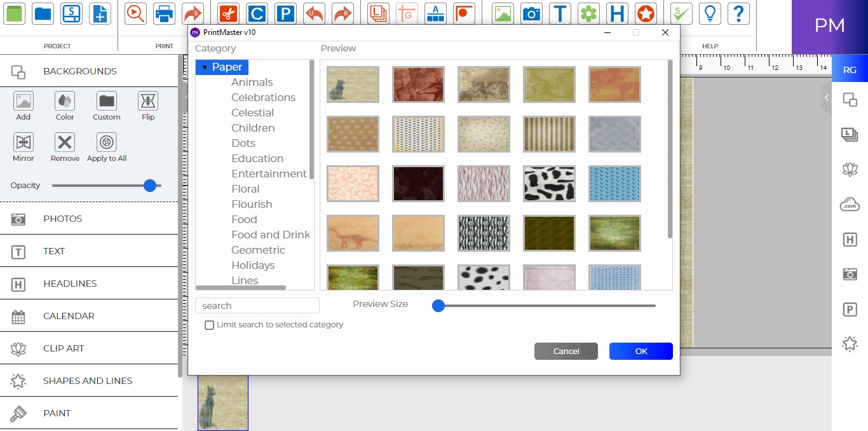Click the Copy 'C' icon

257,13
